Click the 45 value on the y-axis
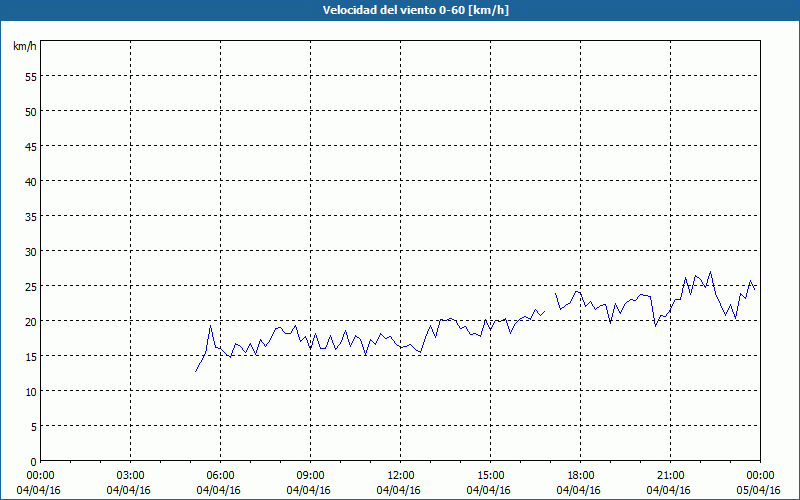 click(x=31, y=146)
